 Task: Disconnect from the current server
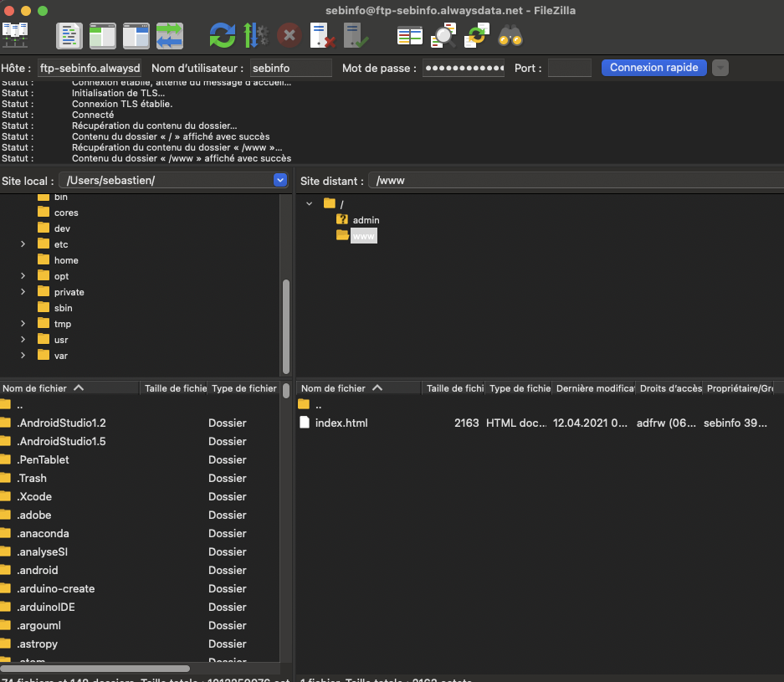(322, 35)
